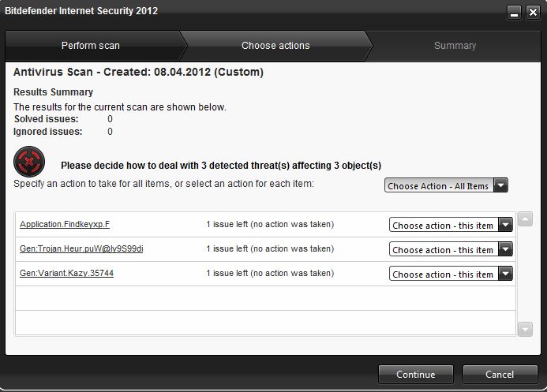Open the action dropdown for Gen:Variant.Kazy.35744
Viewport: 547px width, 392px height.
(x=451, y=274)
